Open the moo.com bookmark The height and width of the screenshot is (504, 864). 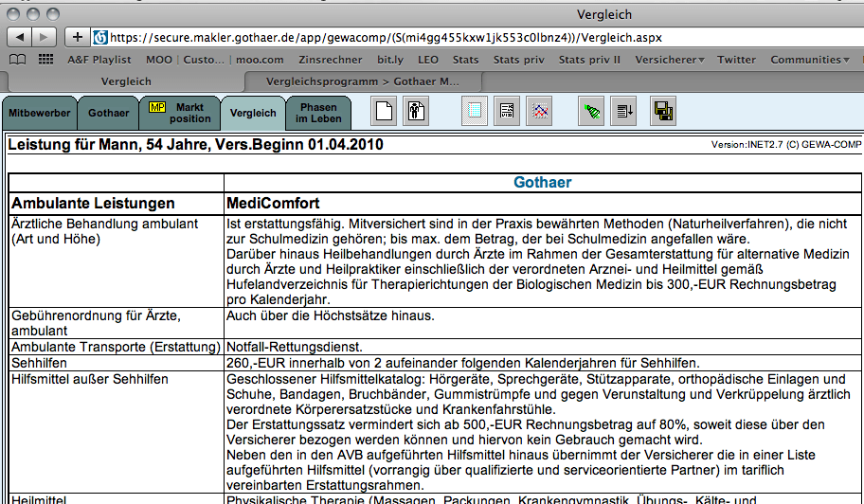pyautogui.click(x=260, y=60)
